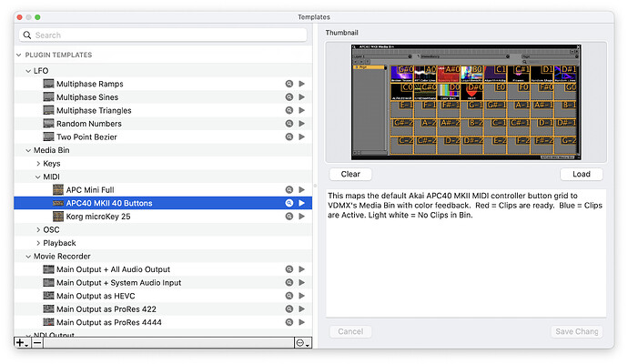The image size is (628, 364).
Task: Click play arrow for Korg microKey 25
Action: tap(301, 217)
